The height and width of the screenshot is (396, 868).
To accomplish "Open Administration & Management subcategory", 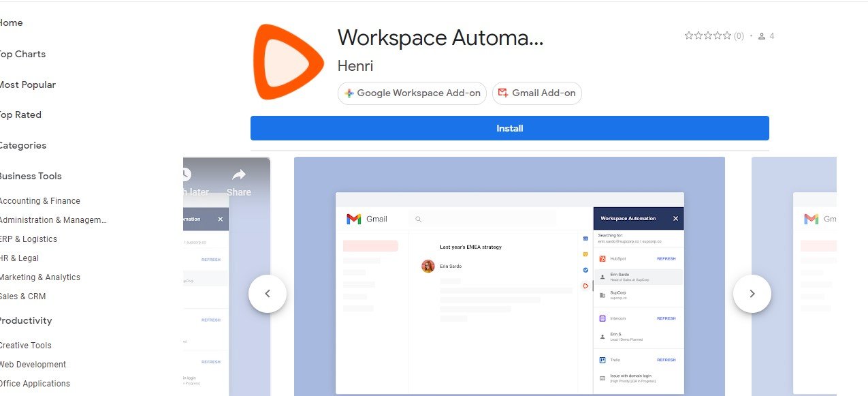I will (x=53, y=220).
